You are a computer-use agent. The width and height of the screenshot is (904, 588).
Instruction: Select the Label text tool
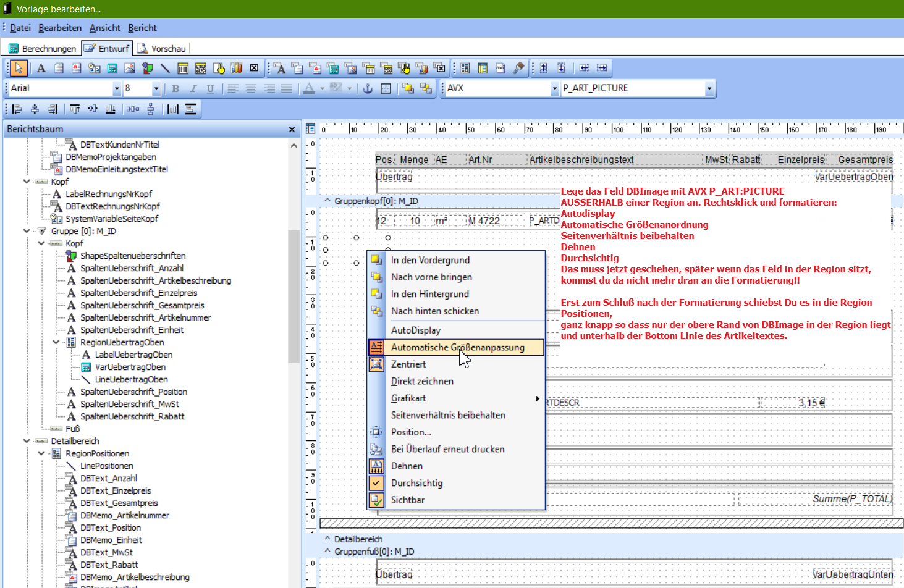(x=41, y=68)
